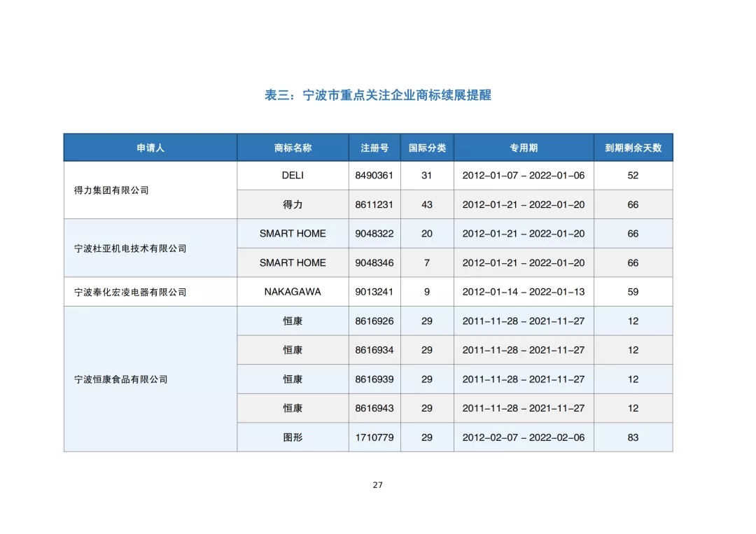Click registration number 1710779
The image size is (756, 534).
pyautogui.click(x=374, y=437)
